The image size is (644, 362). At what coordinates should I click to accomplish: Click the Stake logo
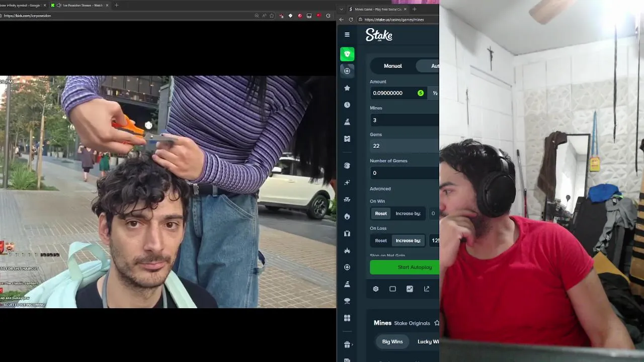[379, 35]
